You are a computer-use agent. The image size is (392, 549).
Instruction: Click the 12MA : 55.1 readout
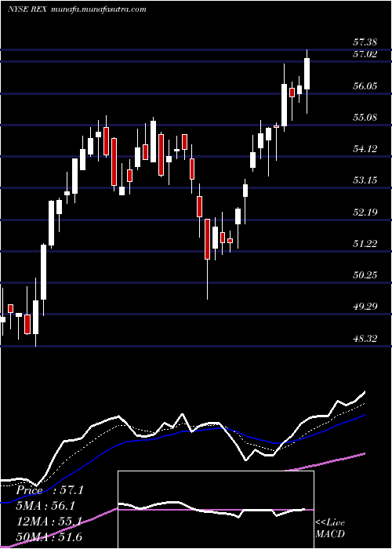pos(49,522)
